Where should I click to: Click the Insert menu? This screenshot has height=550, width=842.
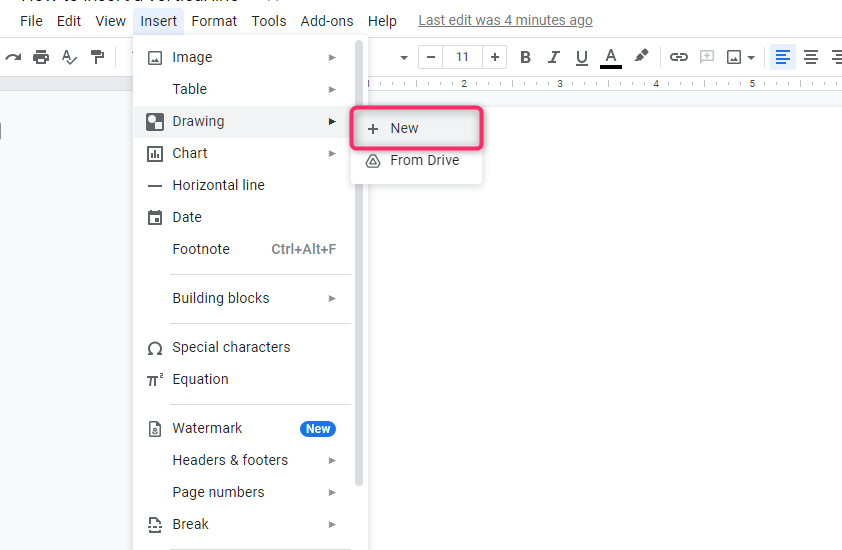click(x=158, y=21)
